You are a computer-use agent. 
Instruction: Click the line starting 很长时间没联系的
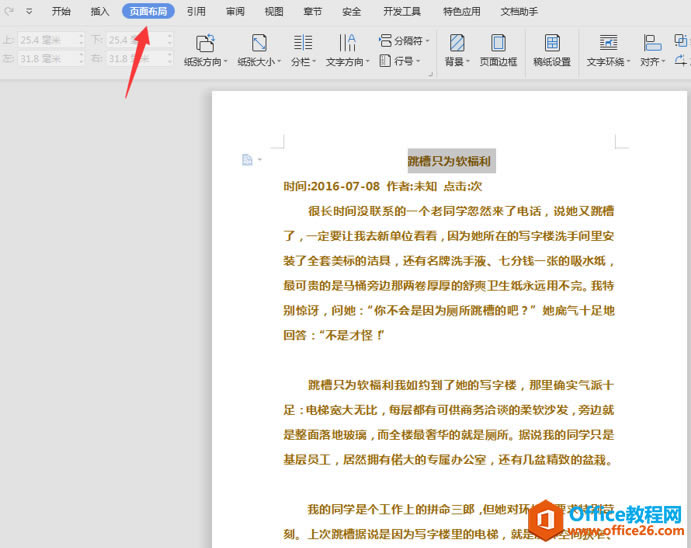pos(461,211)
